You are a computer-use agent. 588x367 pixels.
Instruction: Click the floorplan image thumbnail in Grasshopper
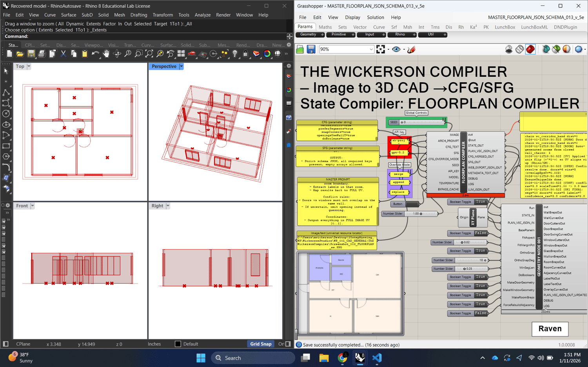(350, 294)
